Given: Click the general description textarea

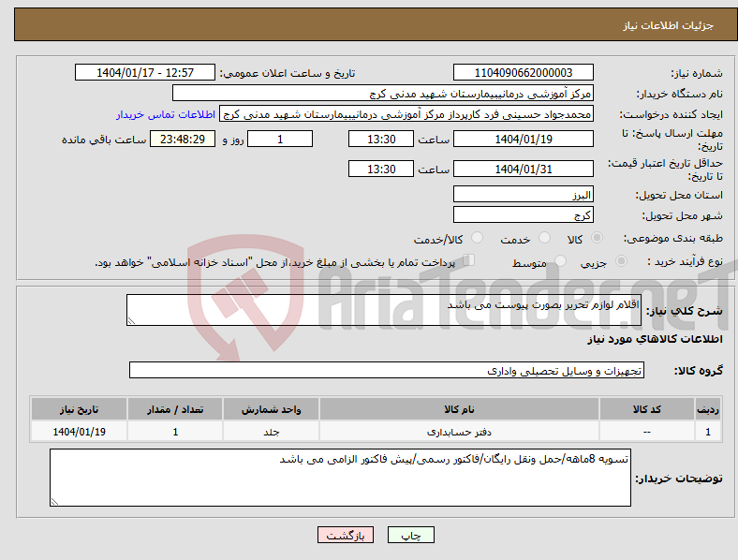Looking at the screenshot, I should (384, 310).
